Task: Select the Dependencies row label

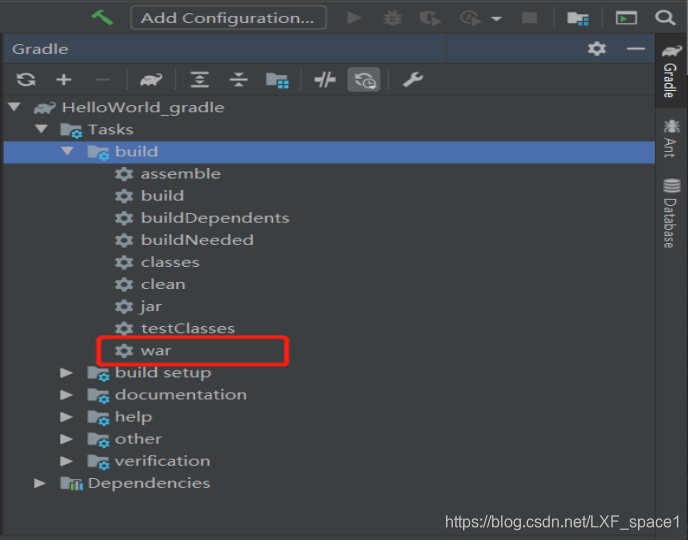Action: click(149, 483)
